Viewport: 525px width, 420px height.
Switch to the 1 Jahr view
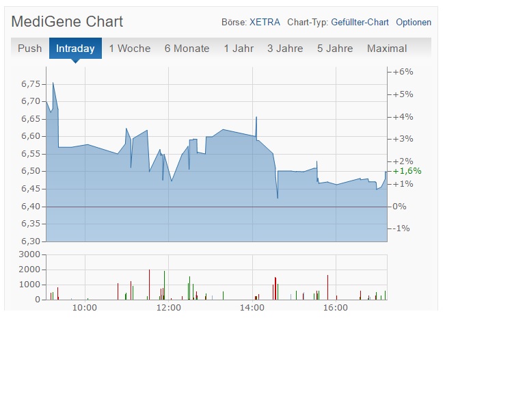click(x=239, y=49)
